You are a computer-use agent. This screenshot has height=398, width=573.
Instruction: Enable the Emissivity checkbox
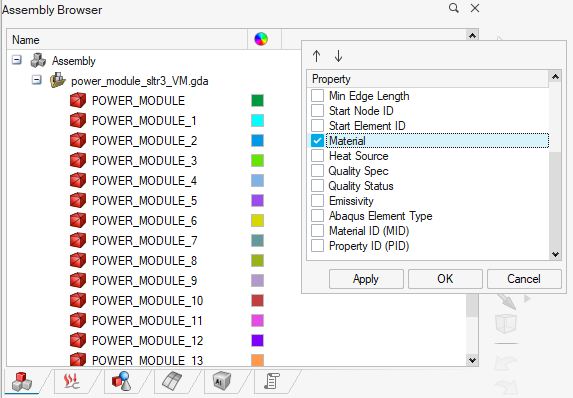click(x=317, y=200)
